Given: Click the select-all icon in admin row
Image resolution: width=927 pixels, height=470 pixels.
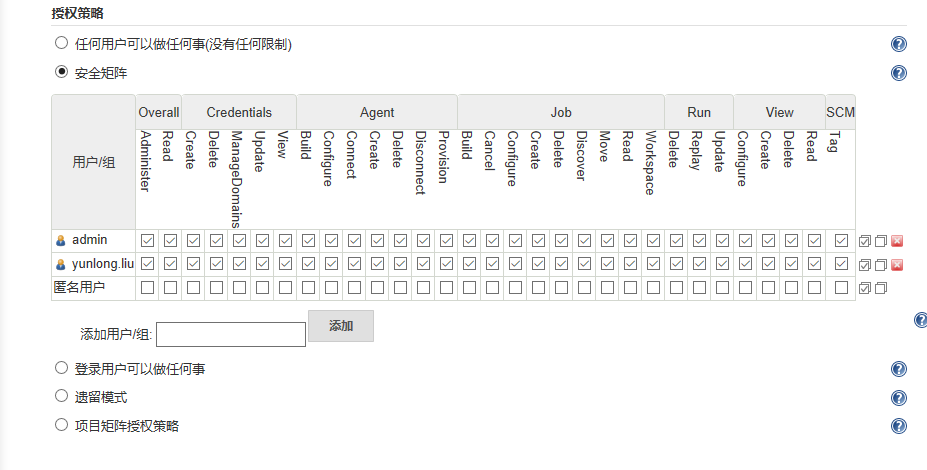Looking at the screenshot, I should click(865, 241).
